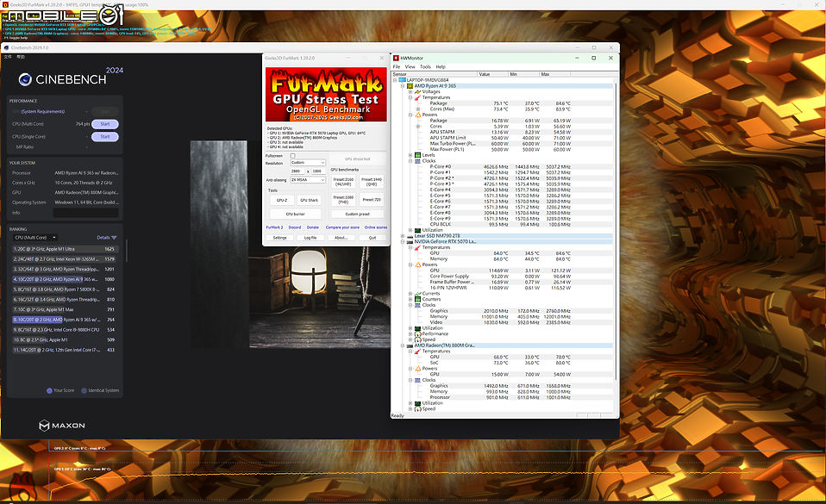Open the Resolution dropdown in FurMark
Viewport: 826px width, 504px height.
[x=308, y=163]
